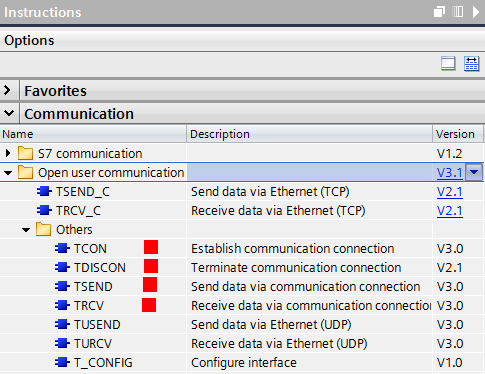Click the V2.1 version cell for TDISCON

point(450,268)
